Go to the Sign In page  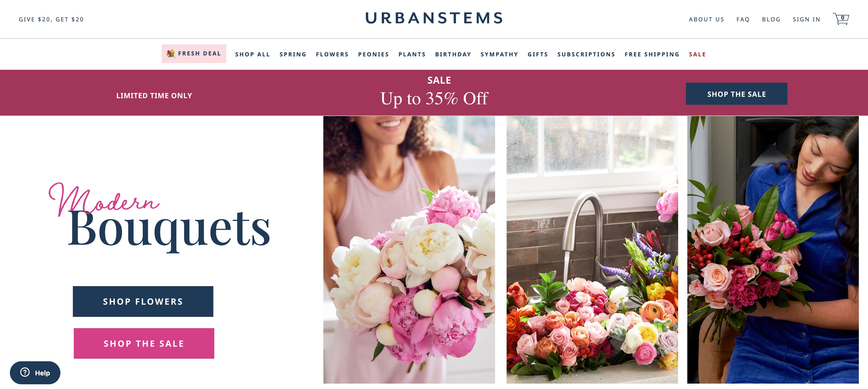(806, 19)
